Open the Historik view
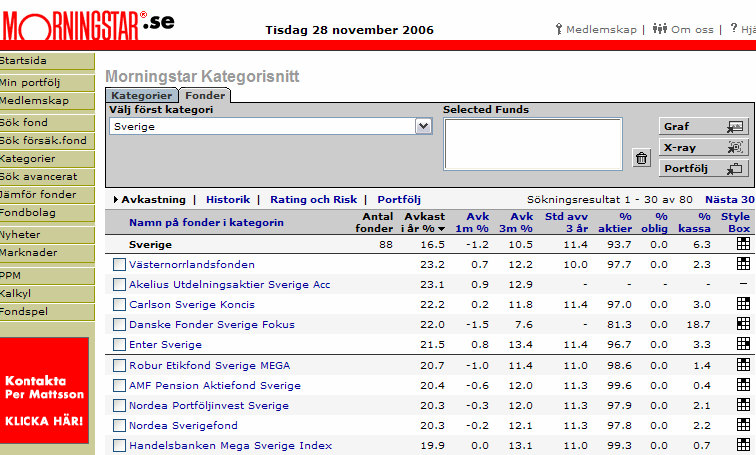The image size is (756, 455). 228,200
